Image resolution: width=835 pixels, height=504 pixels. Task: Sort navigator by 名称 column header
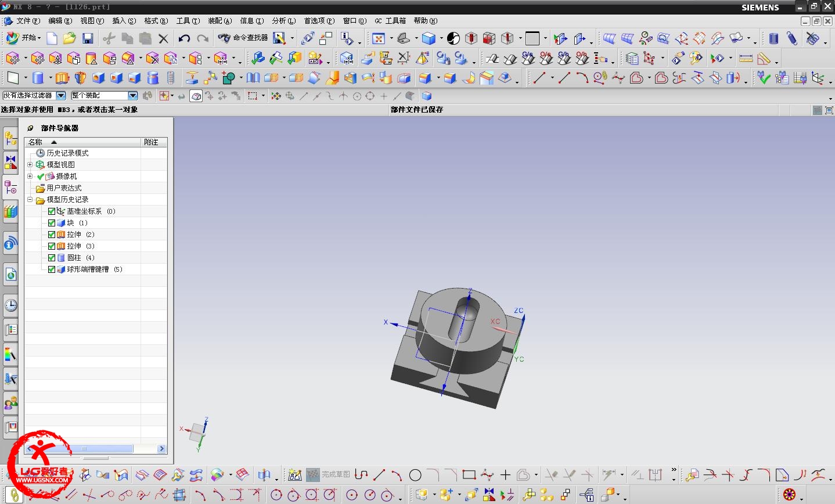click(x=83, y=142)
